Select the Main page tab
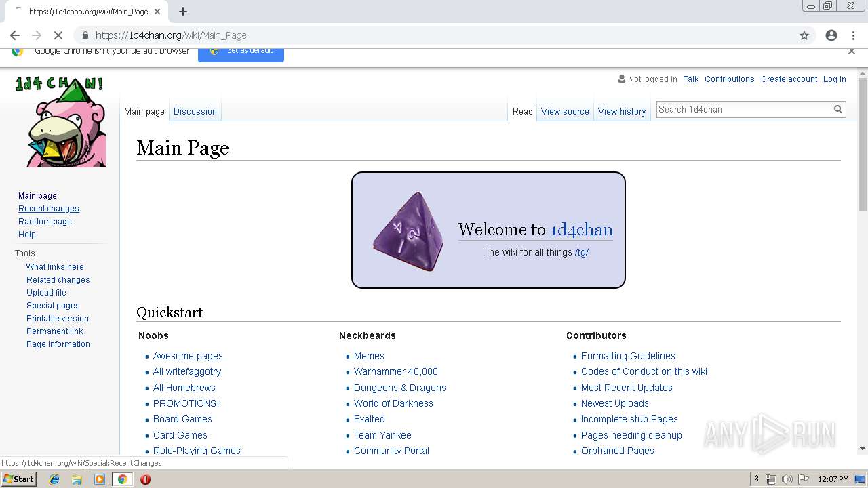 pyautogui.click(x=144, y=111)
